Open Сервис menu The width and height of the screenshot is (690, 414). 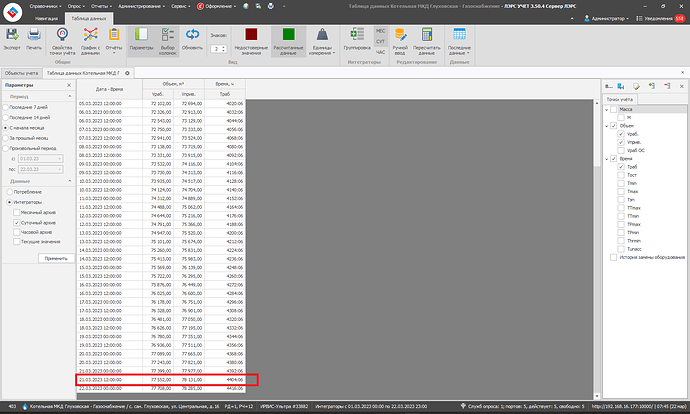pos(180,6)
